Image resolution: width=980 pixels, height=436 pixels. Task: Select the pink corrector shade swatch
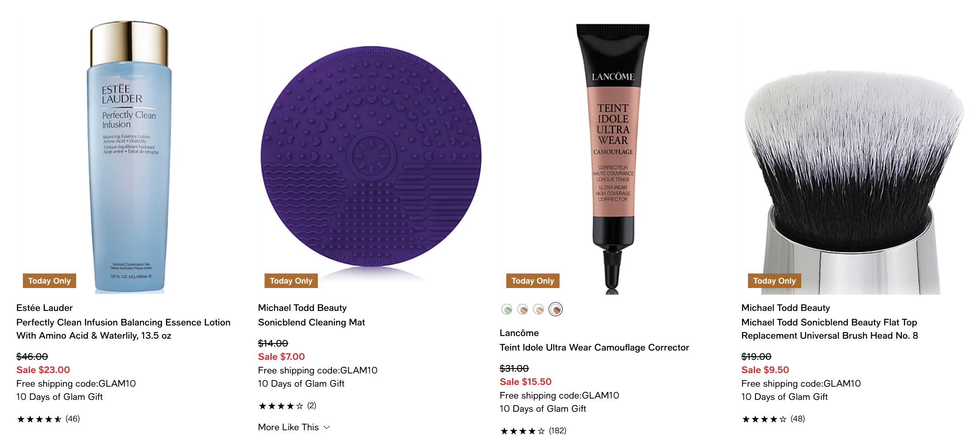556,310
